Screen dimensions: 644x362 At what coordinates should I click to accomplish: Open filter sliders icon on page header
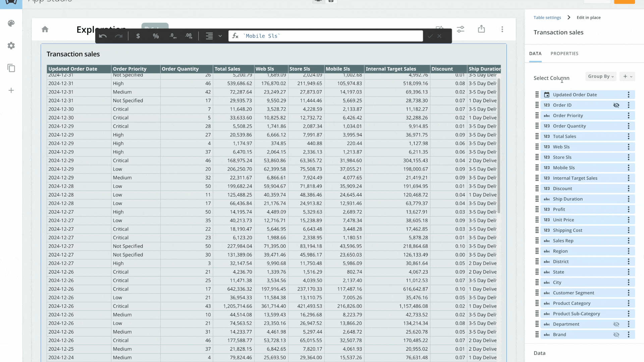click(x=461, y=29)
